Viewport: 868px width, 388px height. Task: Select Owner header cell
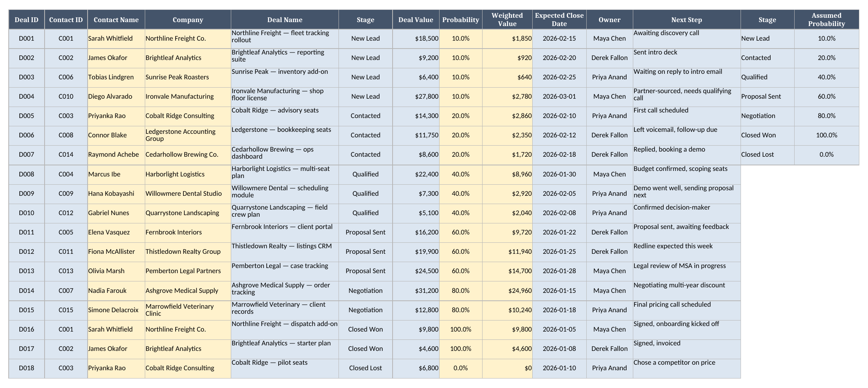(x=609, y=19)
